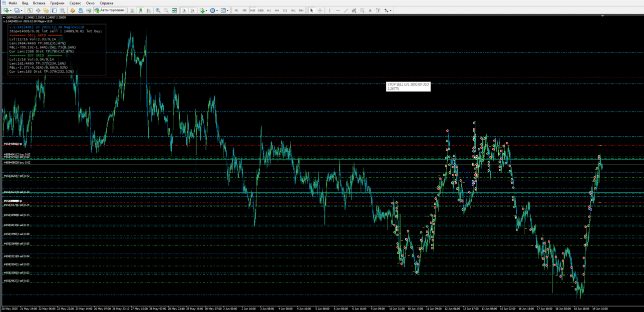Toggle the Авто-торговля button
Viewport: 644px width, 312px height.
(x=109, y=10)
